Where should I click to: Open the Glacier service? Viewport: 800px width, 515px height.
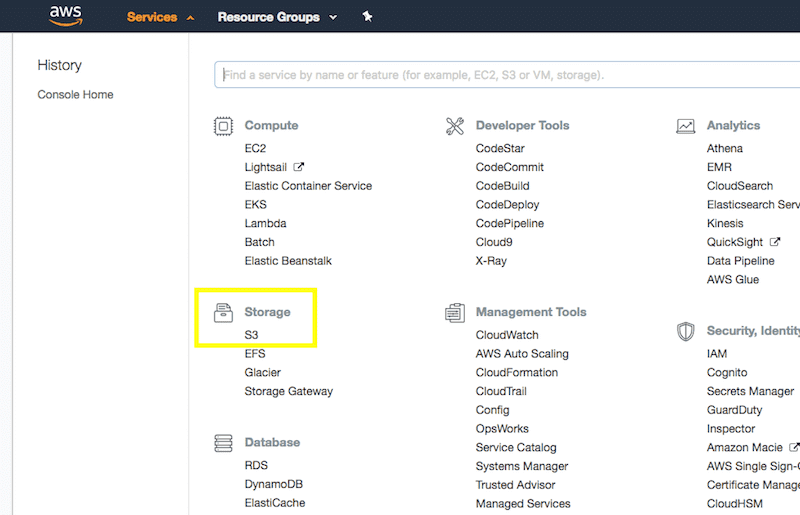pyautogui.click(x=262, y=373)
